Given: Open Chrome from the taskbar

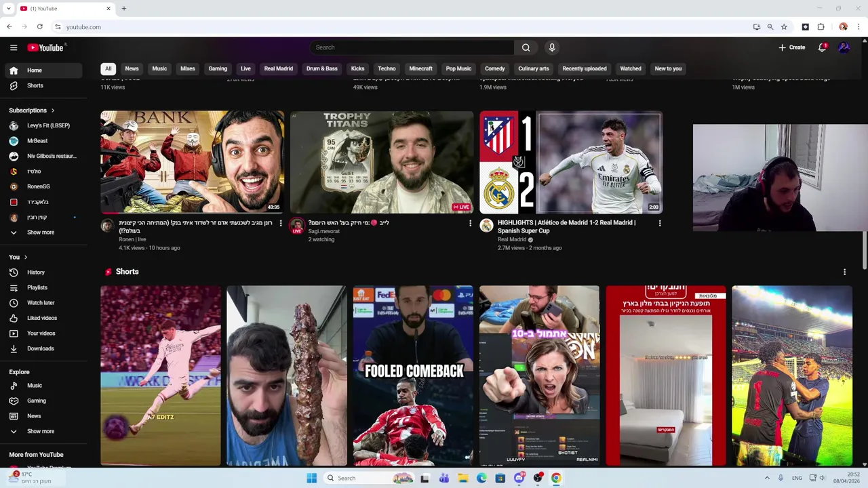Looking at the screenshot, I should [x=556, y=478].
